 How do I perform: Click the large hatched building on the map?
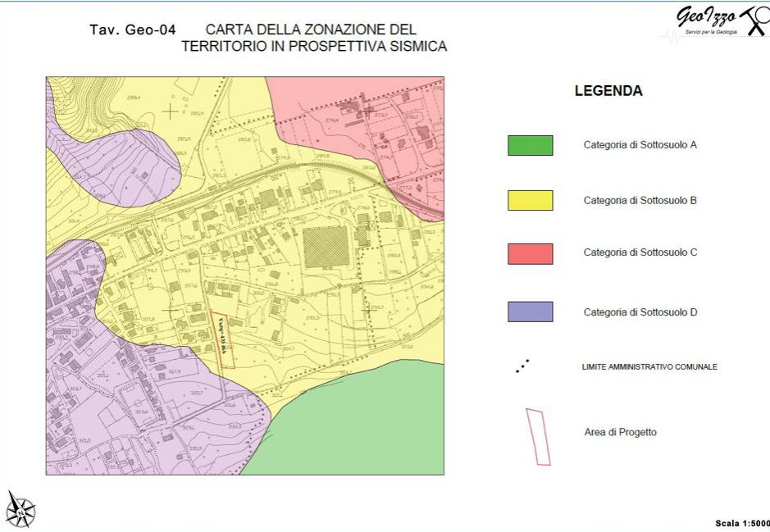click(326, 247)
